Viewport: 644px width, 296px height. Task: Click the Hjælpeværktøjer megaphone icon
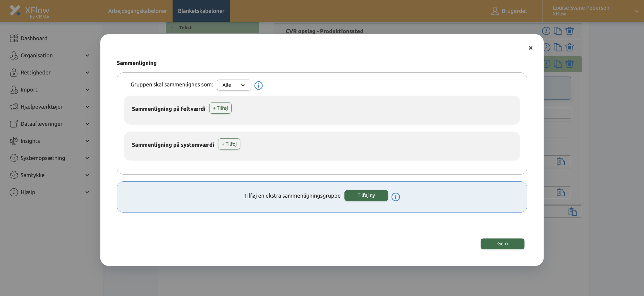pos(14,107)
